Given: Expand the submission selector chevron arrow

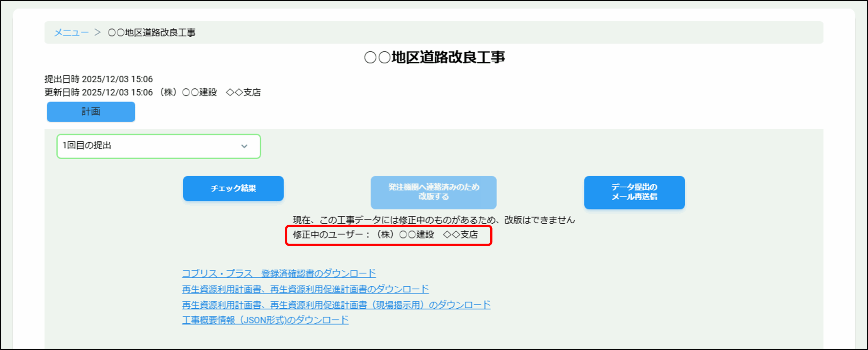Looking at the screenshot, I should [244, 146].
